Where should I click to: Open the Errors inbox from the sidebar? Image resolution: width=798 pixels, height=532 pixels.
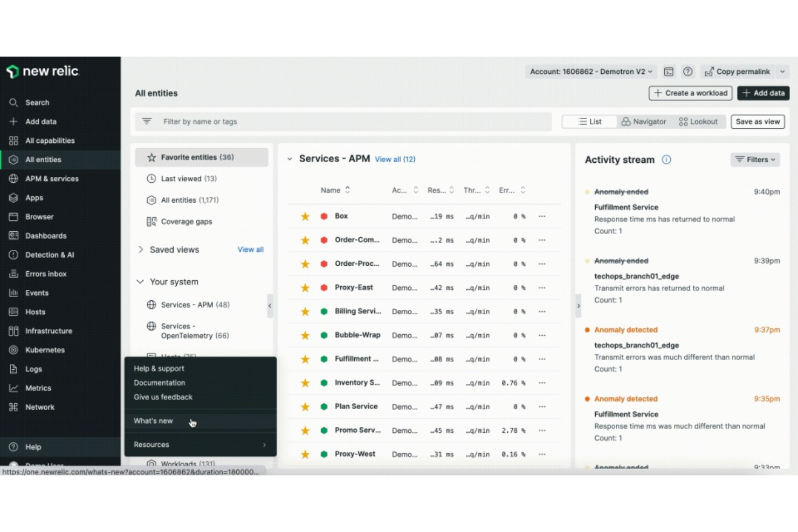pyautogui.click(x=46, y=274)
